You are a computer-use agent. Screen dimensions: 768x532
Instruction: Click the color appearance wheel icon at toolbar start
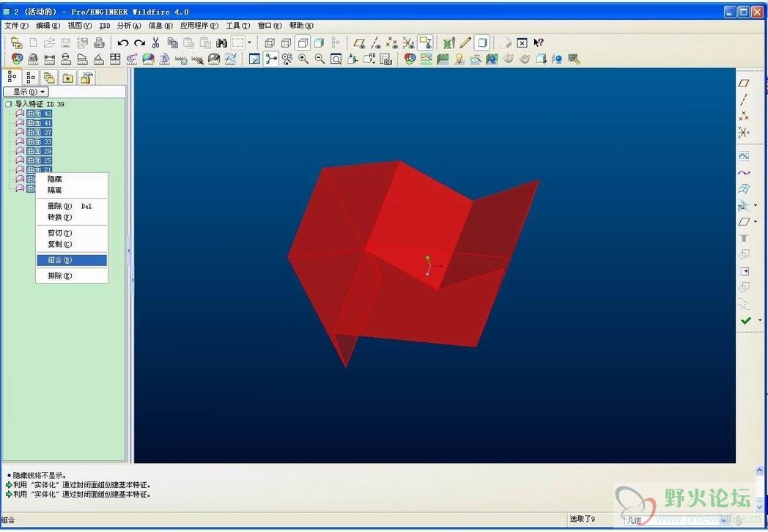pyautogui.click(x=17, y=59)
